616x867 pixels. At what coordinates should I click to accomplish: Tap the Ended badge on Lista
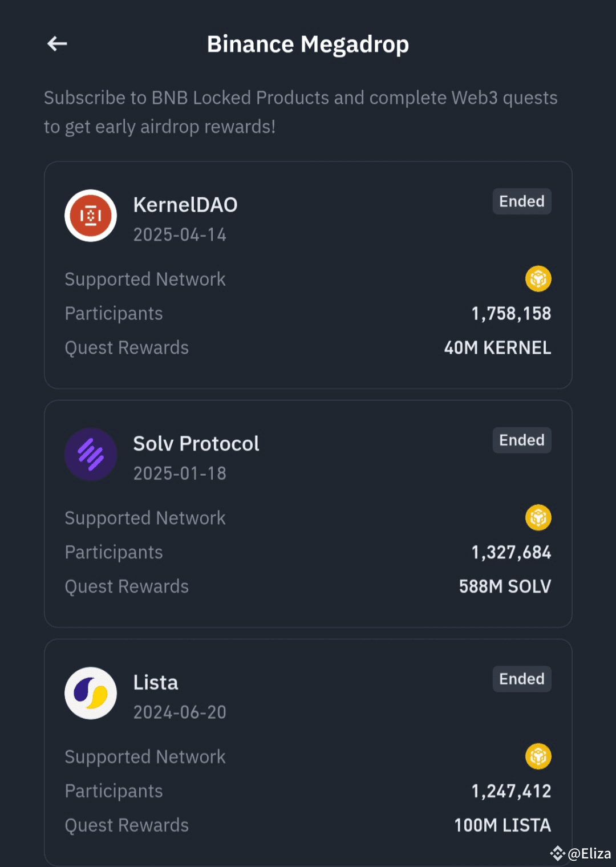tap(521, 679)
